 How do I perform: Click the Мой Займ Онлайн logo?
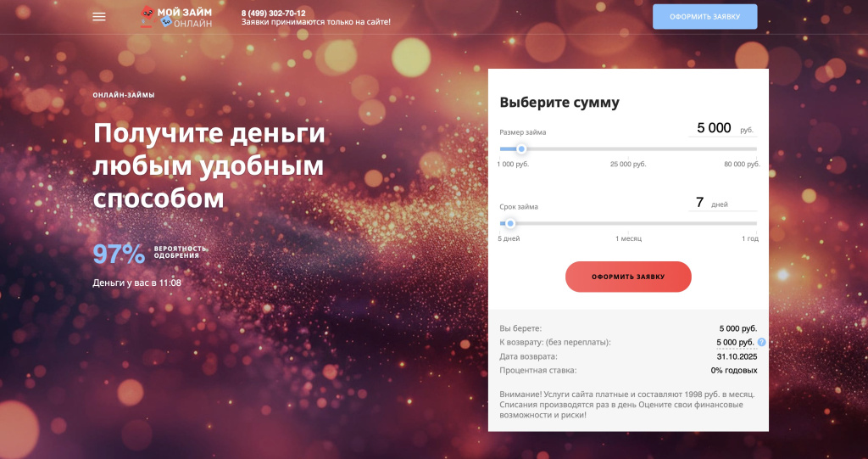tap(176, 17)
